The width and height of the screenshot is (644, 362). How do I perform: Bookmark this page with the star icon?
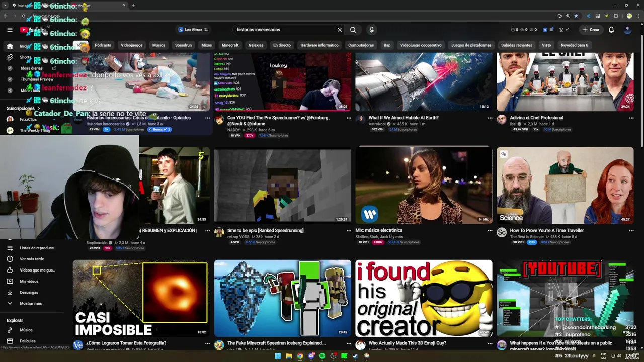click(x=576, y=16)
